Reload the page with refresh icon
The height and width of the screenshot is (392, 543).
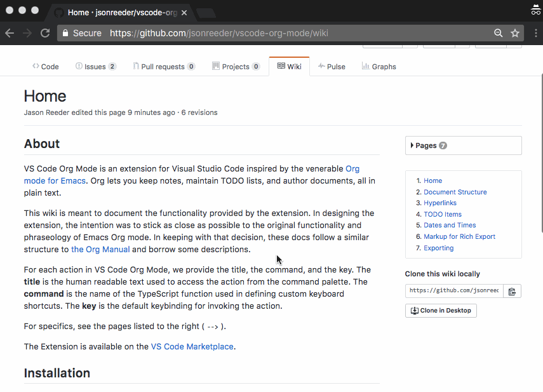[45, 33]
